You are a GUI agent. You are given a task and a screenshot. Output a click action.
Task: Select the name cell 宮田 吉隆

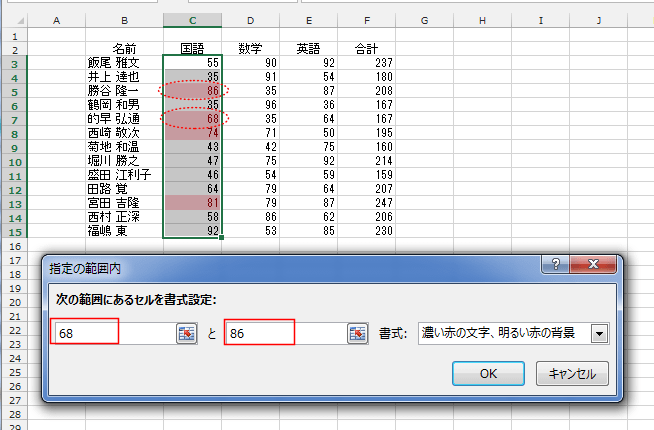124,203
